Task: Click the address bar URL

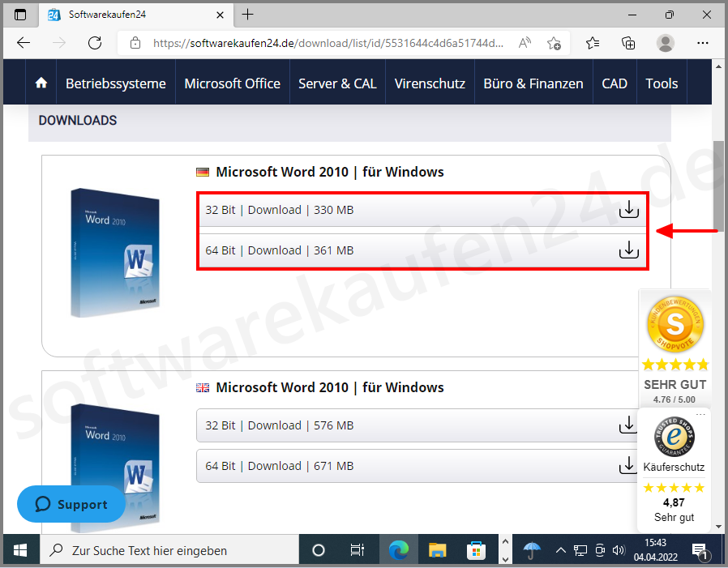Action: click(x=328, y=43)
